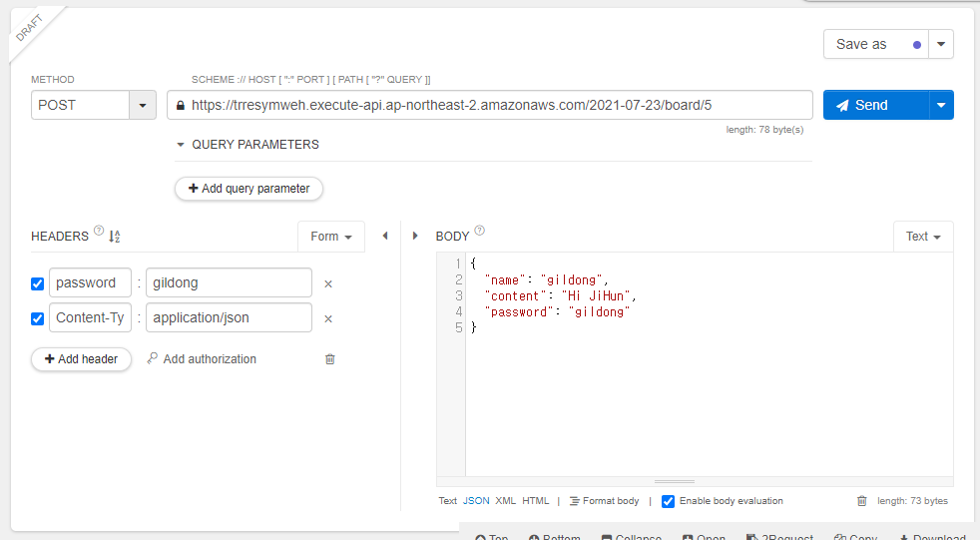The width and height of the screenshot is (980, 540).
Task: Switch body syntax to XML
Action: point(505,501)
